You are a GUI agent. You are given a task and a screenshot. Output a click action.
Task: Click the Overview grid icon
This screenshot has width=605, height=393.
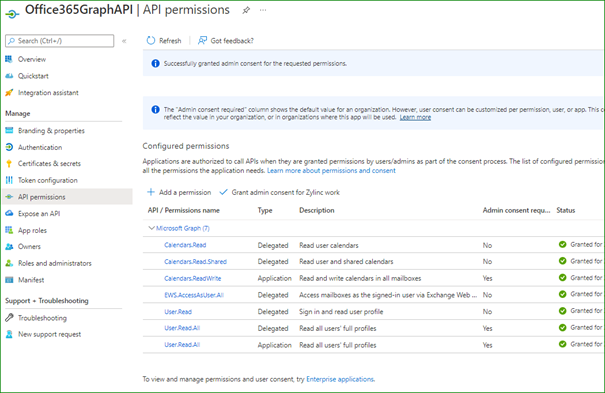pos(9,59)
